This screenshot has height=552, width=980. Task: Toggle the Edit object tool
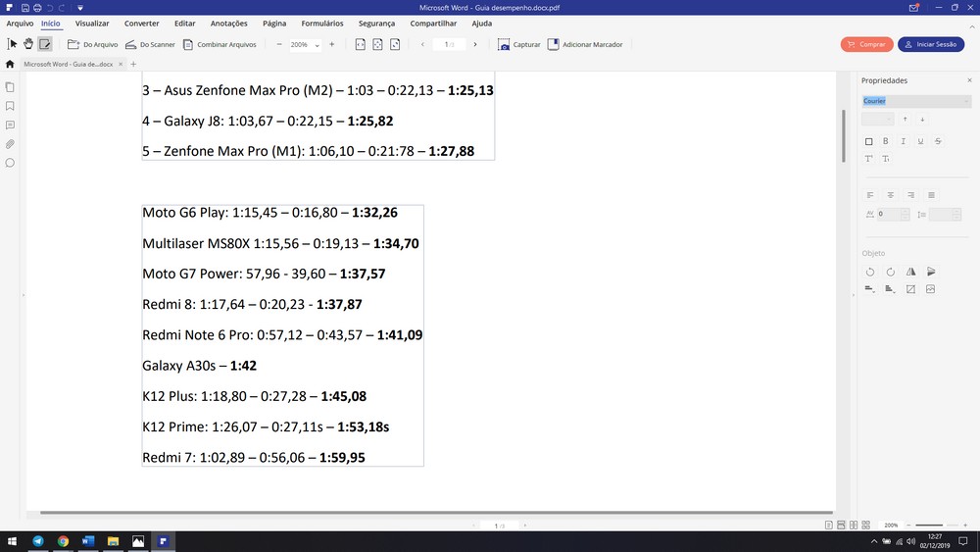click(44, 44)
